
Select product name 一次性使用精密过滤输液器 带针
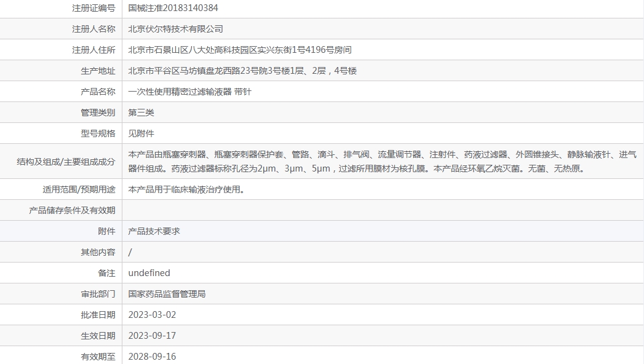pos(189,92)
